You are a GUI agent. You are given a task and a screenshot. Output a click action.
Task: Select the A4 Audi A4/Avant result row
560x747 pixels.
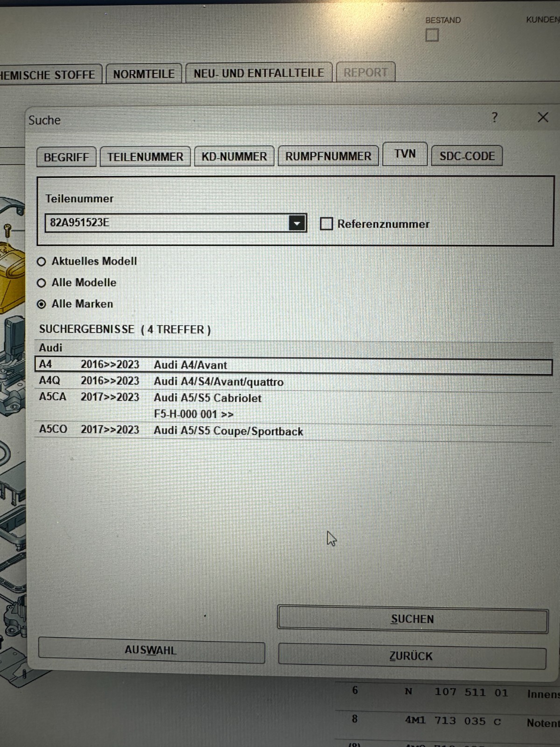pos(294,365)
